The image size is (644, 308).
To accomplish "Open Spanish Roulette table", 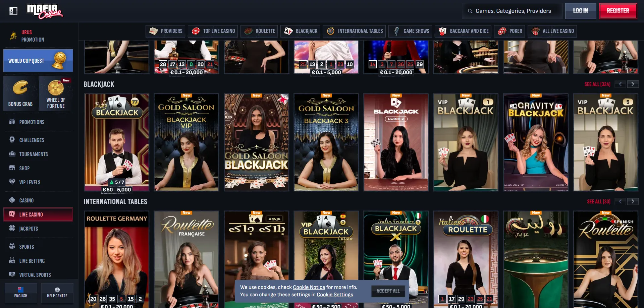I will (606, 259).
